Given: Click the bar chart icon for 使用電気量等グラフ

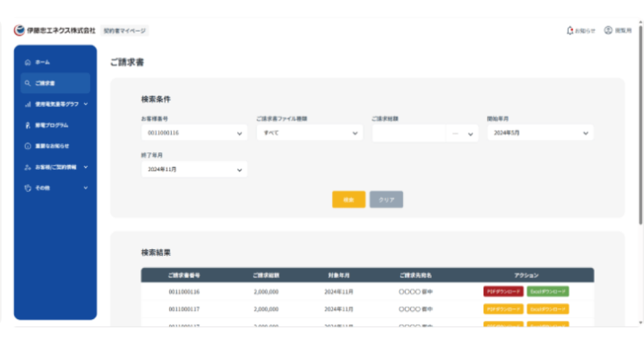Looking at the screenshot, I should coord(28,104).
